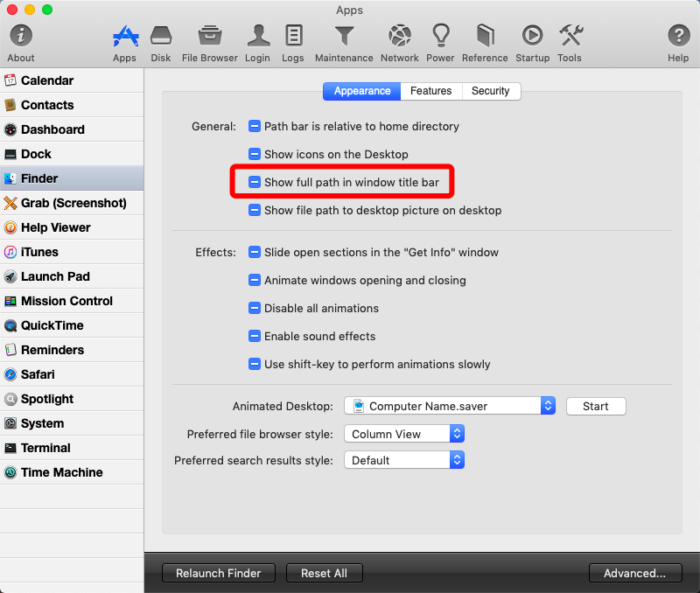Toggle Enable sound effects checkbox
Image resolution: width=700 pixels, height=593 pixels.
pyautogui.click(x=255, y=336)
